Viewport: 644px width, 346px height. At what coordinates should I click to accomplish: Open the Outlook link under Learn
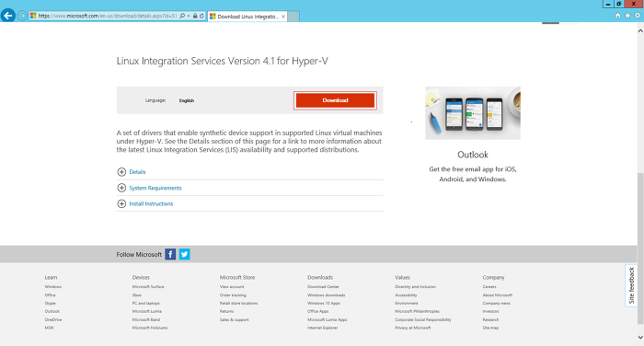52,311
